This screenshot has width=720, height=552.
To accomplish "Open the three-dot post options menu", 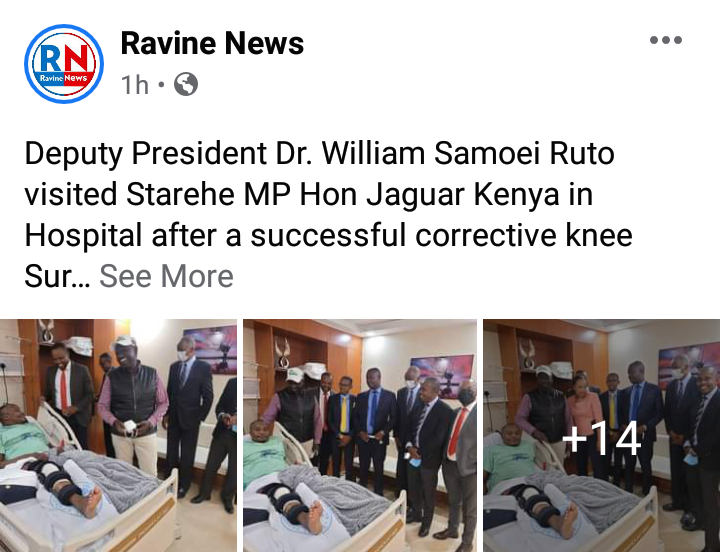I will tap(665, 40).
